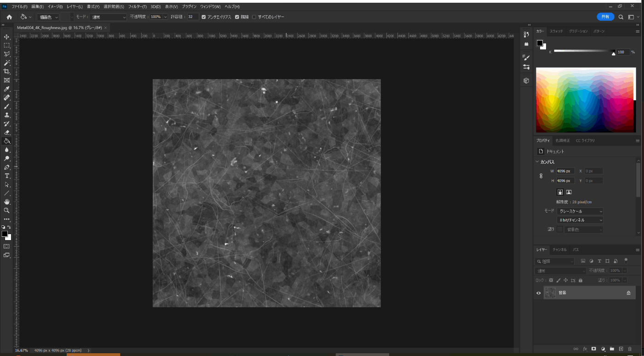Select the Move tool
This screenshot has width=644, height=356.
(6, 37)
